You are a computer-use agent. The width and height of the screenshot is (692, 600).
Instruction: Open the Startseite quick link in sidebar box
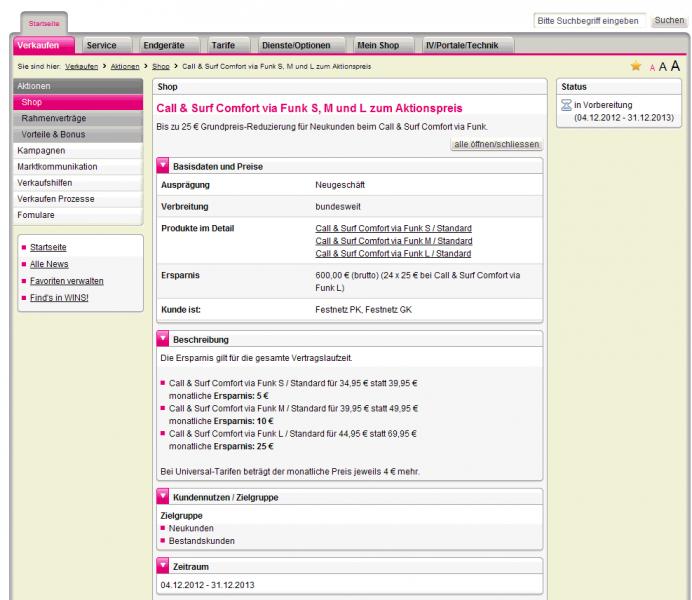click(x=48, y=247)
